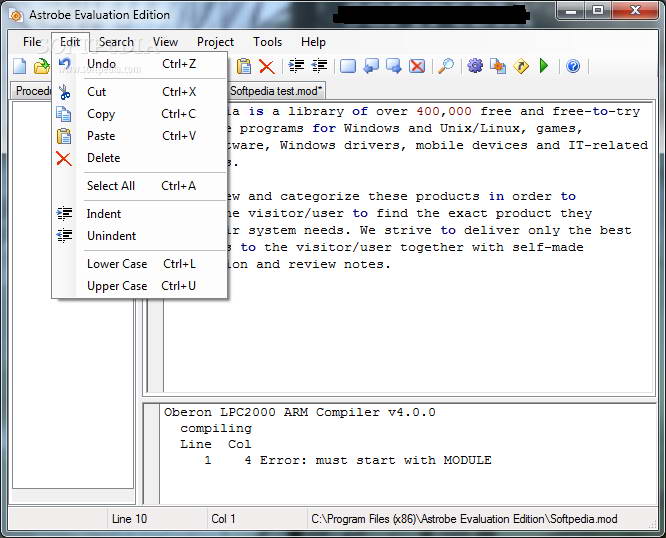Click the New file toolbar icon
The width and height of the screenshot is (666, 538).
pos(20,66)
